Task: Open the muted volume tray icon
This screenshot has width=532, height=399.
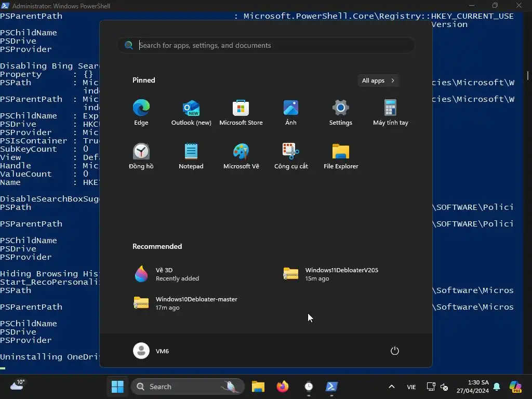Action: (444, 387)
